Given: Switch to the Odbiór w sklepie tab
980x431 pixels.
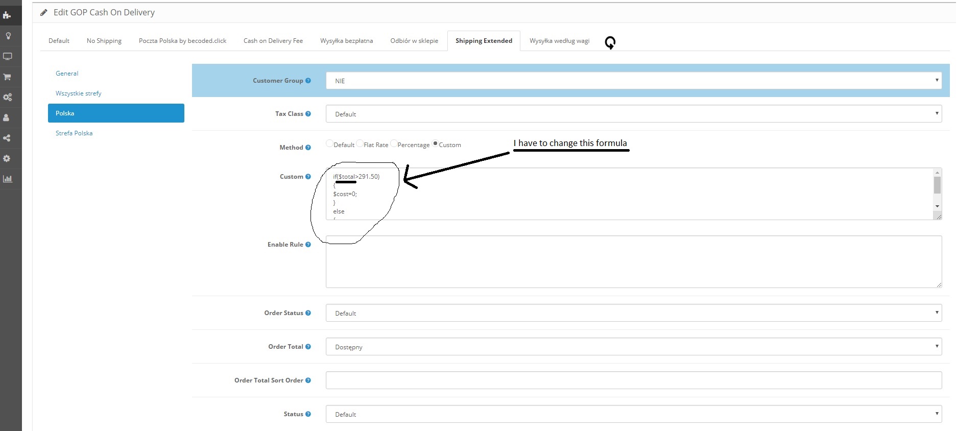Looking at the screenshot, I should pyautogui.click(x=414, y=41).
